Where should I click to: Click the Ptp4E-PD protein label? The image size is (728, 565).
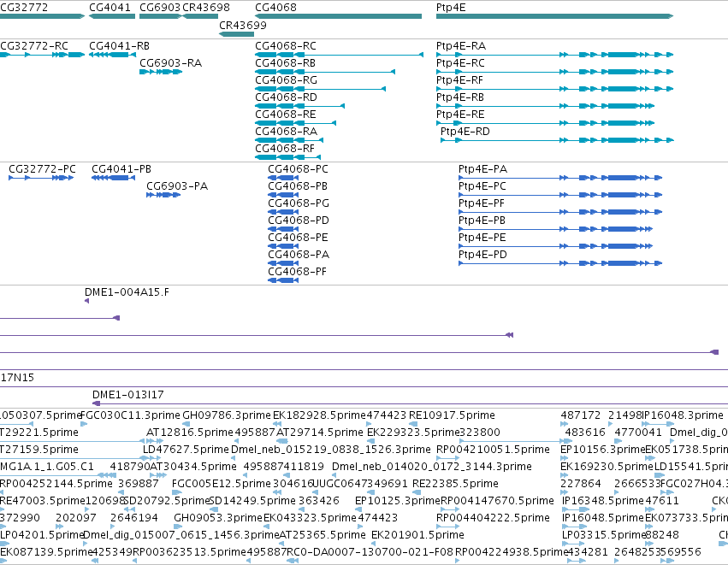point(482,255)
